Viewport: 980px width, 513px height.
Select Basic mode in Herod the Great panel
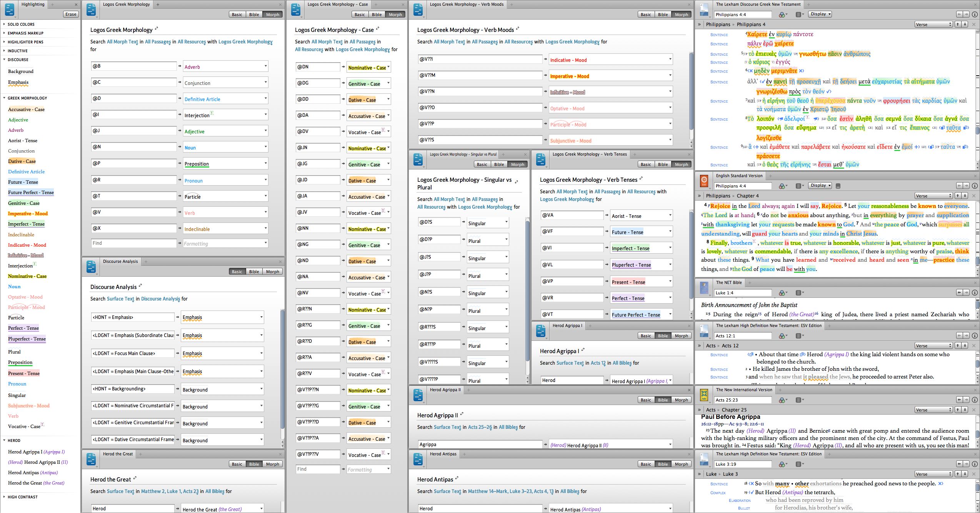pyautogui.click(x=237, y=464)
